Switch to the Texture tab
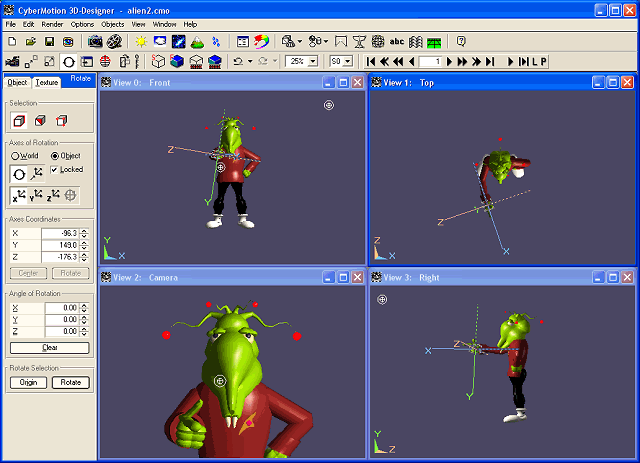This screenshot has height=463, width=640. pos(47,82)
